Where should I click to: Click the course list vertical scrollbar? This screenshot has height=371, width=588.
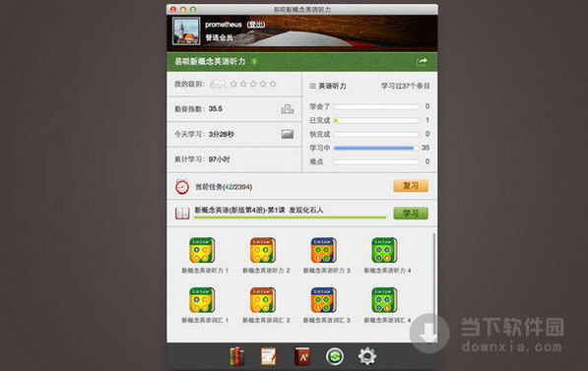pos(434,286)
